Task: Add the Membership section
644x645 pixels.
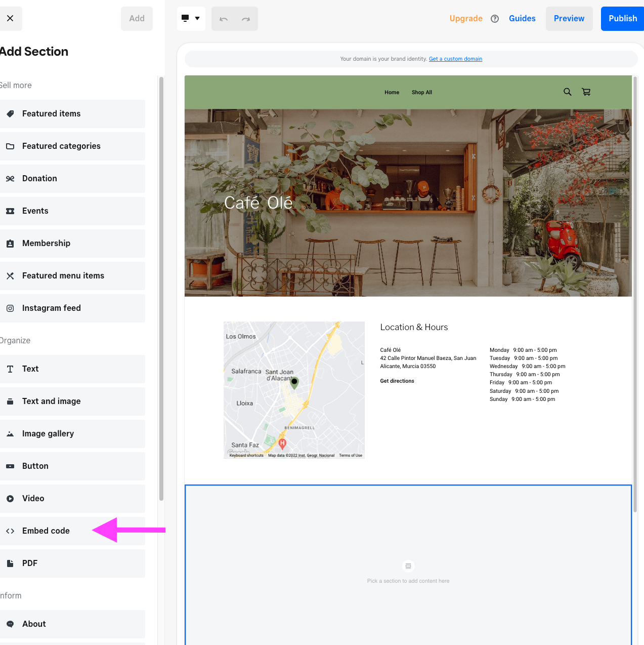Action: point(72,243)
